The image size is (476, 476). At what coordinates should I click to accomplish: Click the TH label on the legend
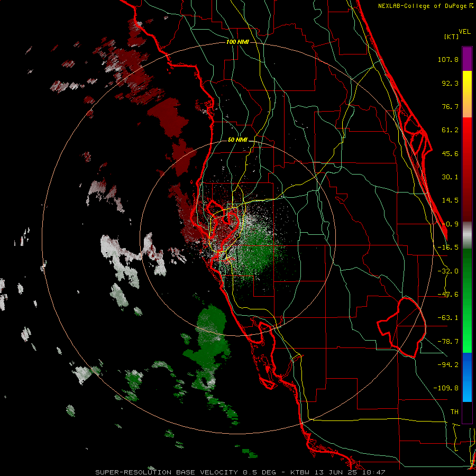coord(454,412)
